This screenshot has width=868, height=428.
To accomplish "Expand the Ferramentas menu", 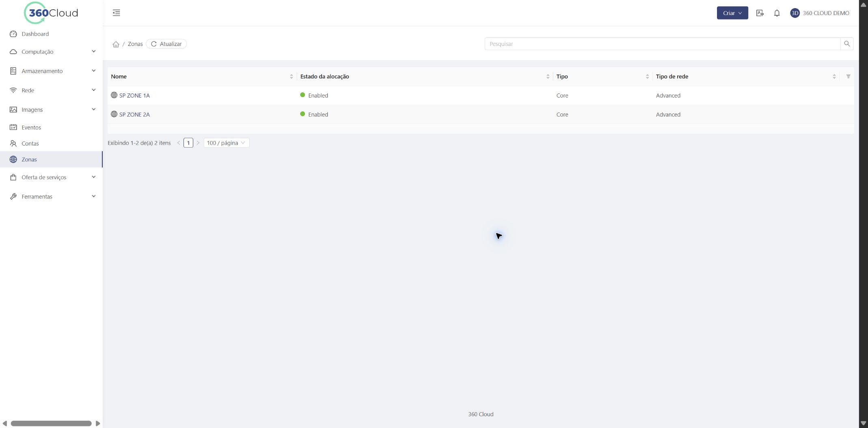I will [x=51, y=196].
